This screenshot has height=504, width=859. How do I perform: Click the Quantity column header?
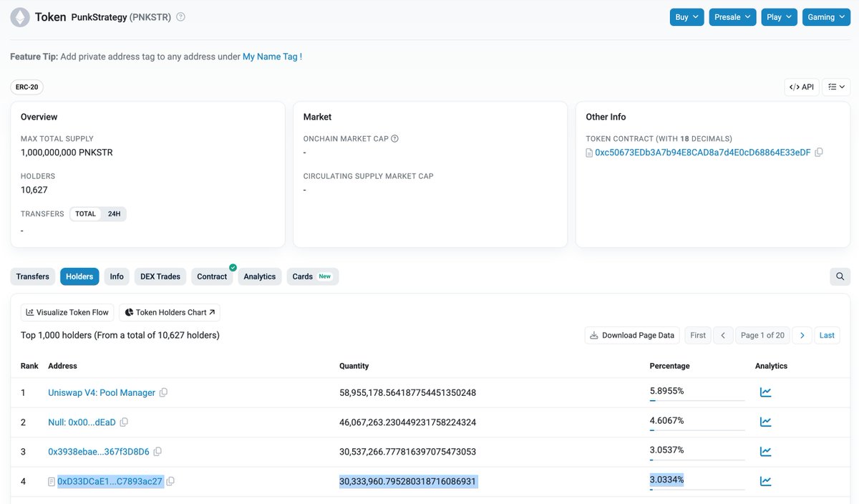pyautogui.click(x=354, y=366)
